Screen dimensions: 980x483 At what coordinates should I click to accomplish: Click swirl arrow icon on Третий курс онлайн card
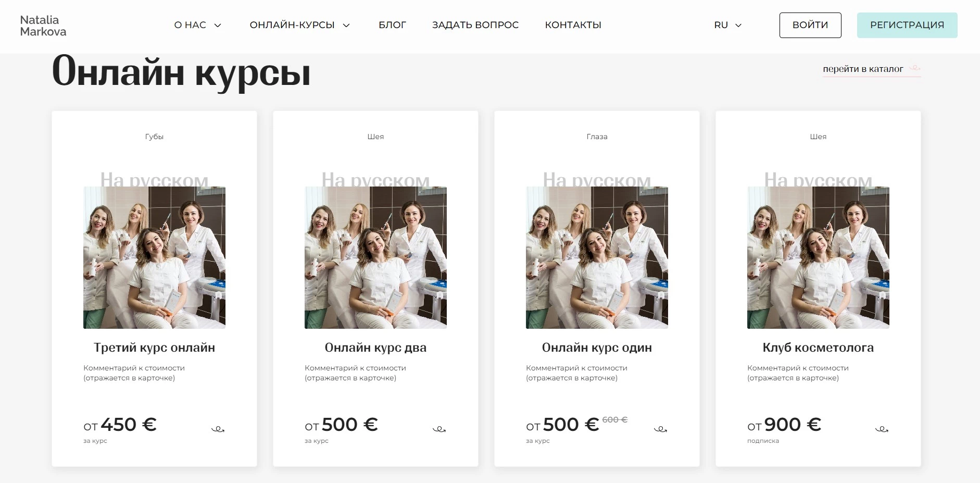point(218,429)
